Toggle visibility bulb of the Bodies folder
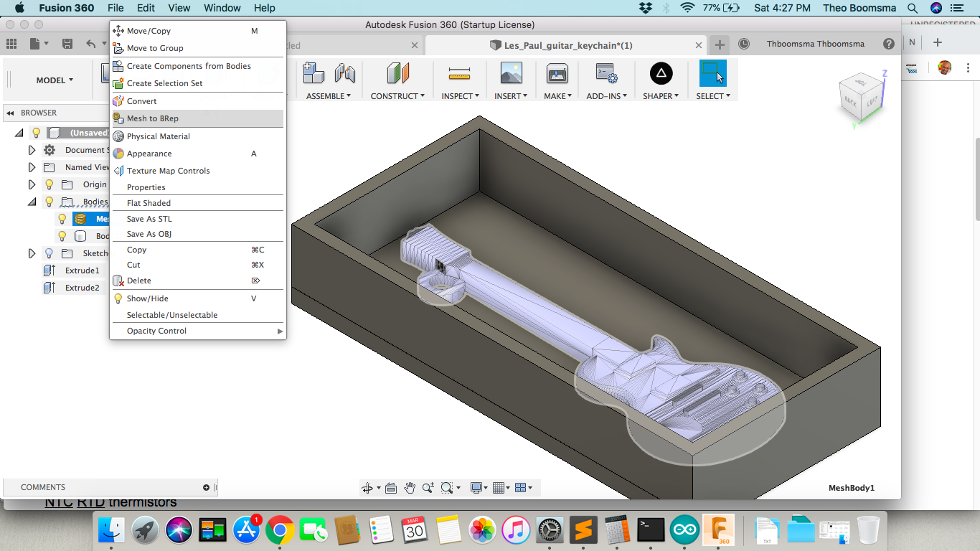The width and height of the screenshot is (980, 551). [x=49, y=202]
